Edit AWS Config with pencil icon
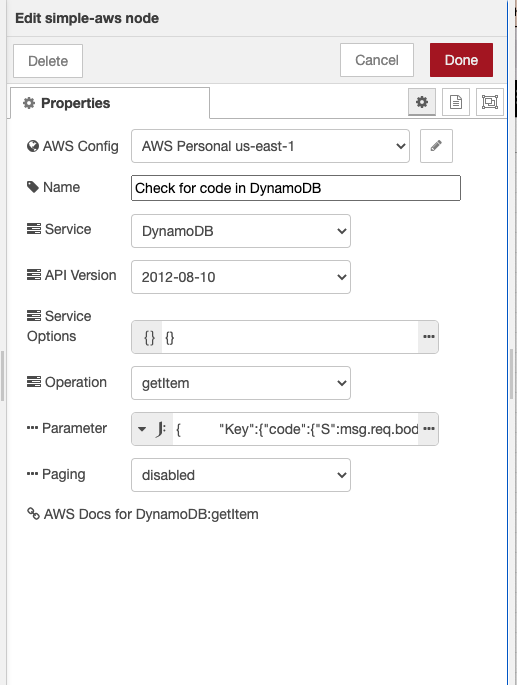517x685 pixels. 436,146
